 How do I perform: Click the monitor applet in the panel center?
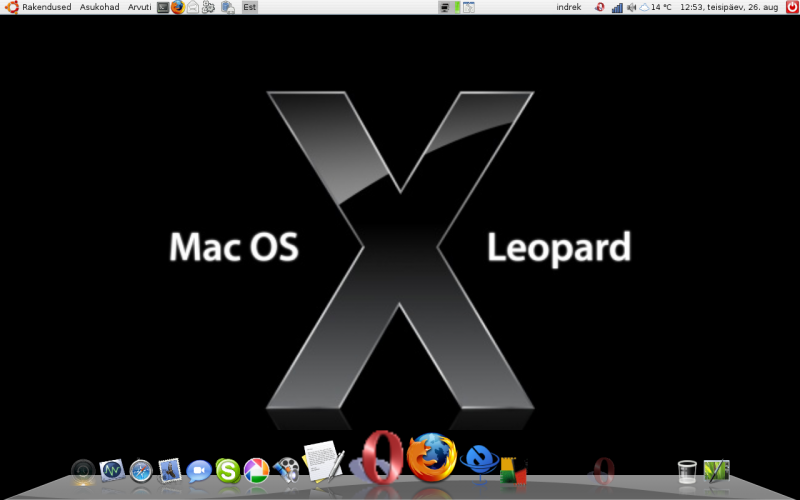coord(444,7)
